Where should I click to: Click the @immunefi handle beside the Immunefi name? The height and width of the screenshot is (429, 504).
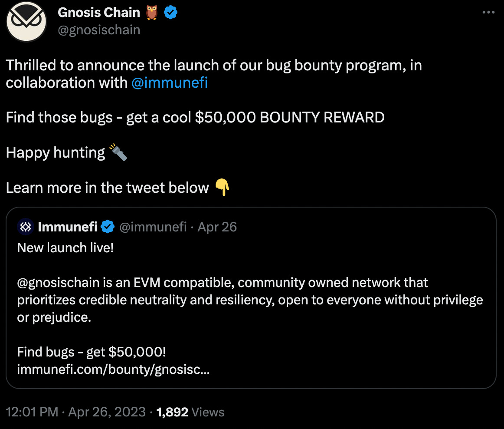point(153,226)
